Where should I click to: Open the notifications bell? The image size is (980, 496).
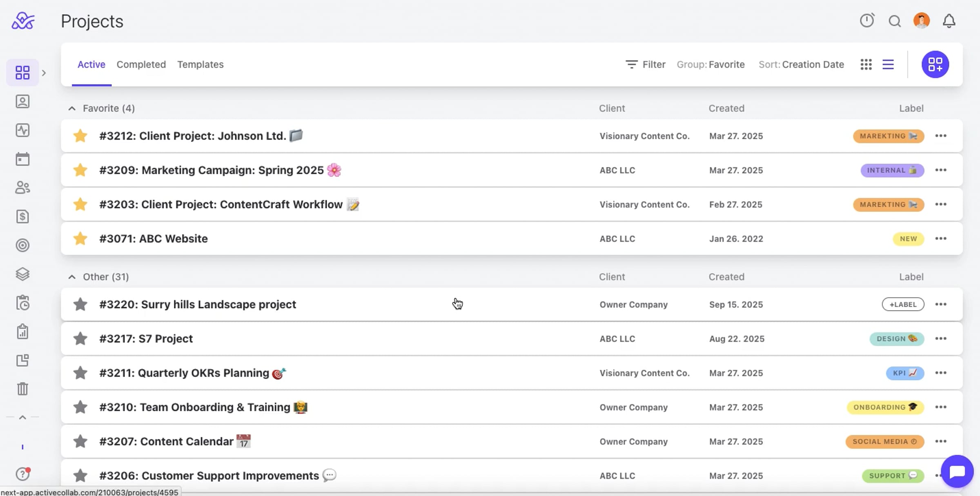949,21
